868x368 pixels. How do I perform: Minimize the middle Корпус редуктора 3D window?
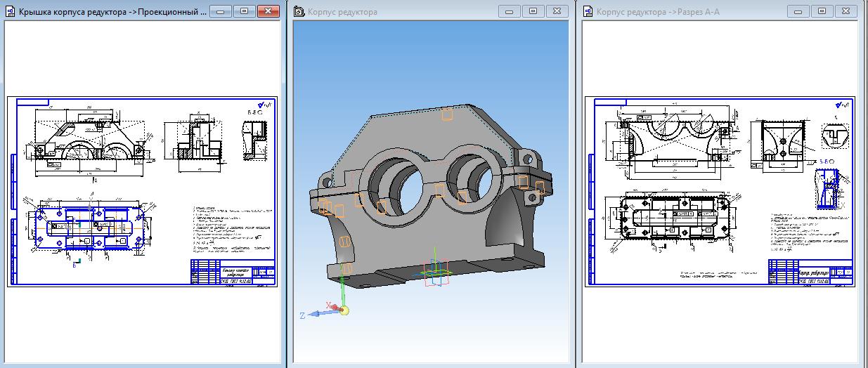[509, 11]
